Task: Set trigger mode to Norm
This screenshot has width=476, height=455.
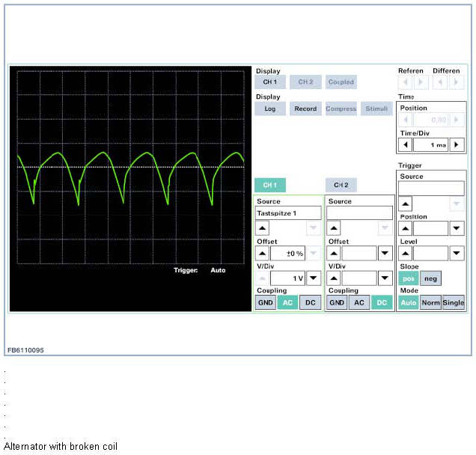Action: [430, 302]
